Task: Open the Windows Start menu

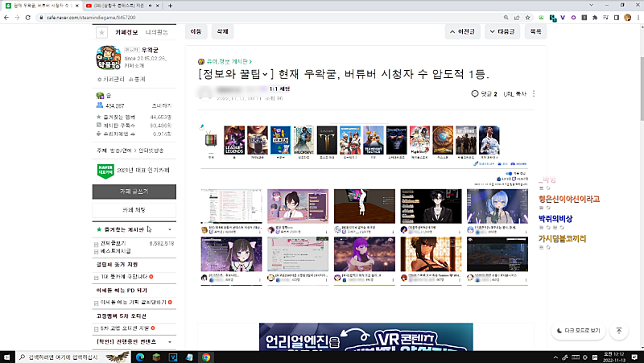Action: tap(8, 357)
